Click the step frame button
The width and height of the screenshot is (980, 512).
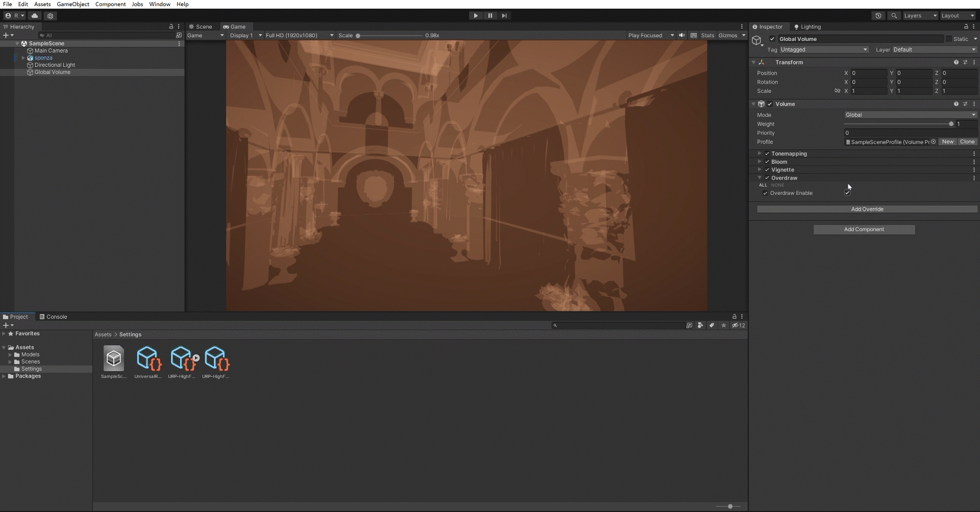point(504,16)
